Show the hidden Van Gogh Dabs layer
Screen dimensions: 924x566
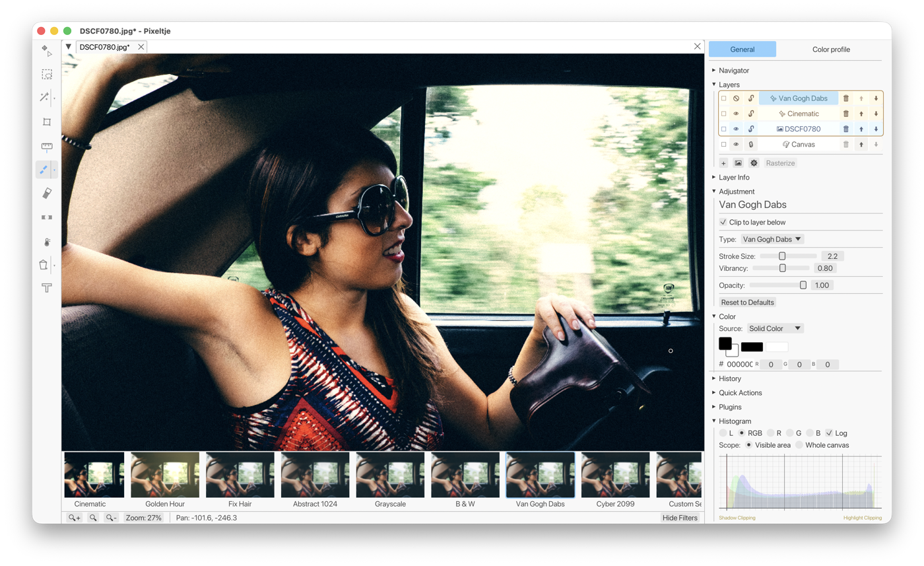click(737, 98)
